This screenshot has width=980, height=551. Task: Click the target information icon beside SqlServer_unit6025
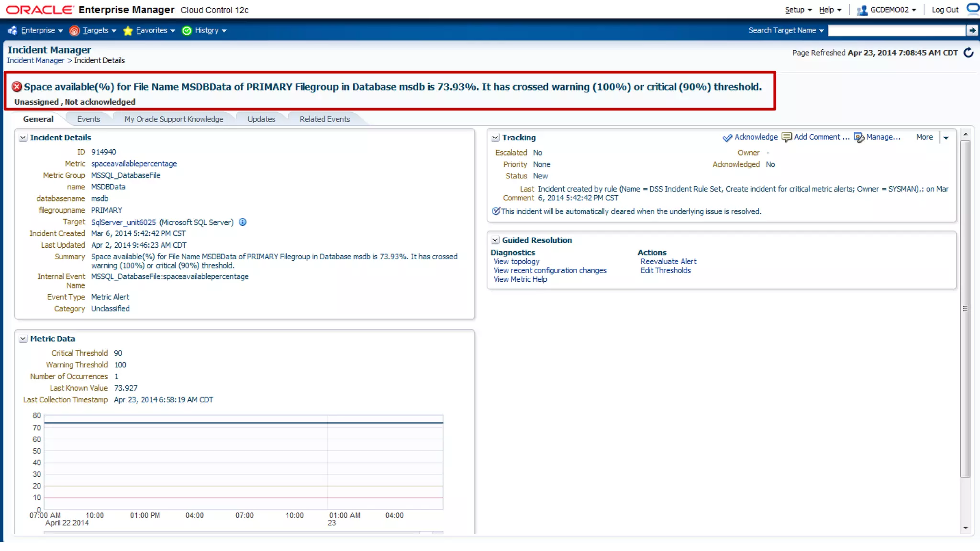point(243,222)
